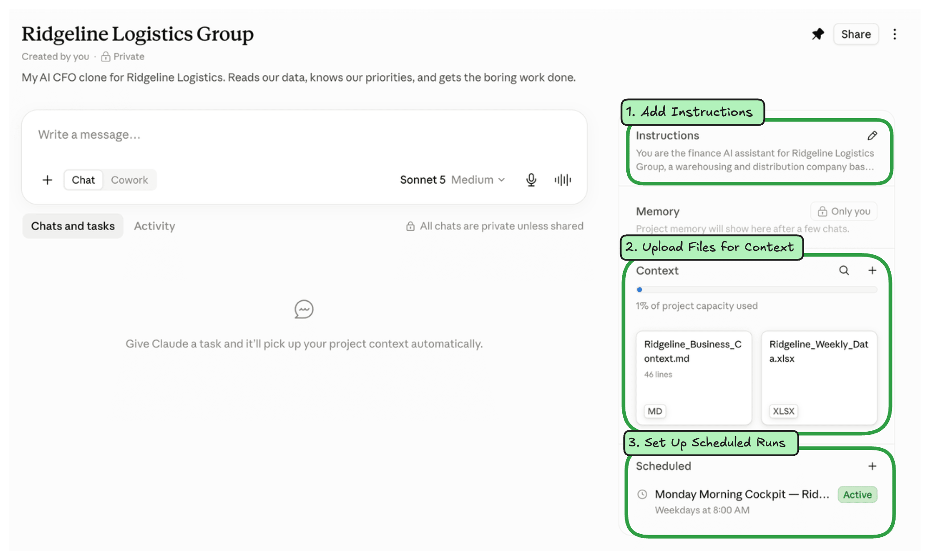The width and height of the screenshot is (929, 560).
Task: Click the instructions preview text
Action: 755,160
